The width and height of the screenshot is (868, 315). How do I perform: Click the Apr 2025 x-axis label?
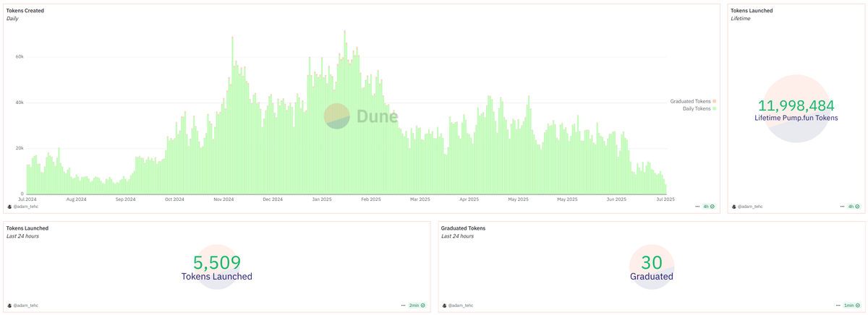(469, 199)
